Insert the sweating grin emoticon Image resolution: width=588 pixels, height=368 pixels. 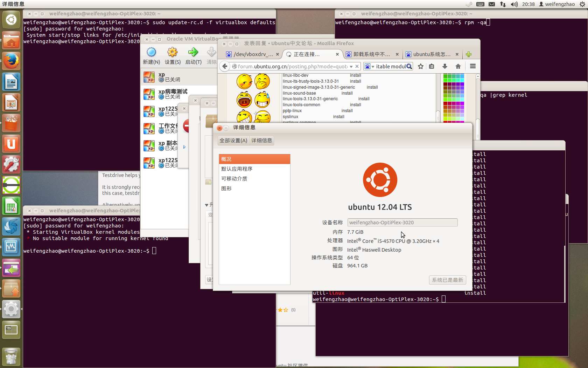(262, 100)
